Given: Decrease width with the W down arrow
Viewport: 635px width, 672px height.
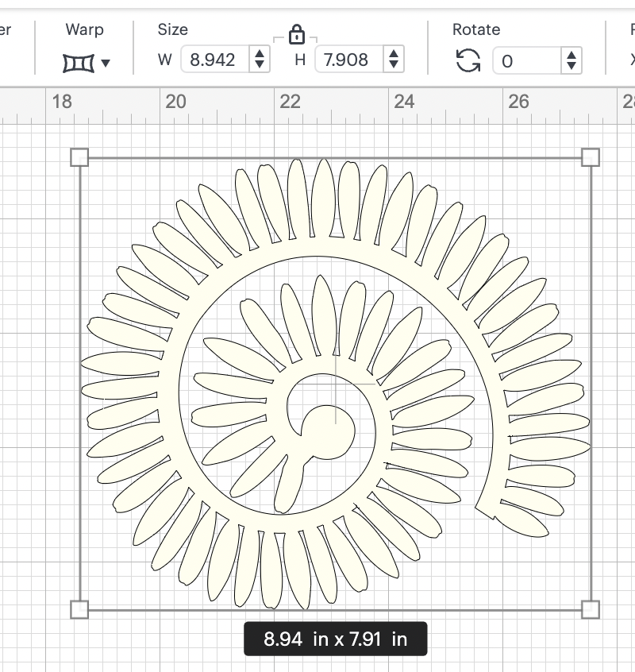Looking at the screenshot, I should (x=259, y=65).
